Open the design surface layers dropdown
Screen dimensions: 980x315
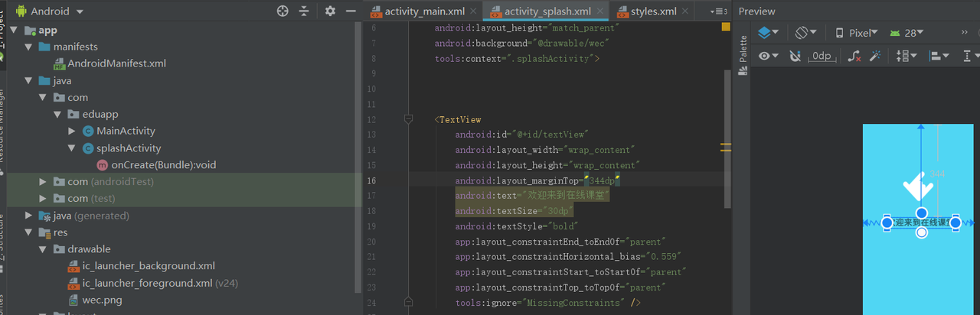click(x=768, y=33)
